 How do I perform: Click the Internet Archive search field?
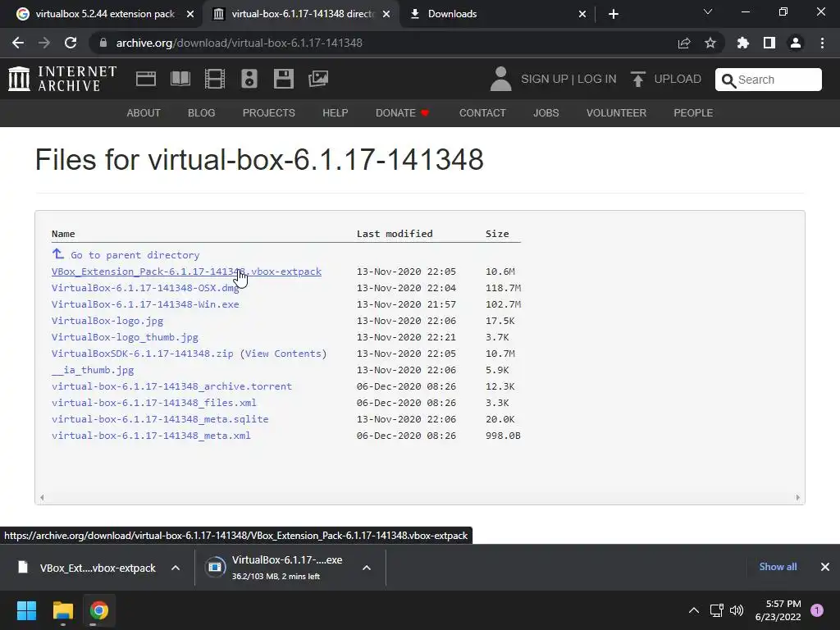pos(768,80)
